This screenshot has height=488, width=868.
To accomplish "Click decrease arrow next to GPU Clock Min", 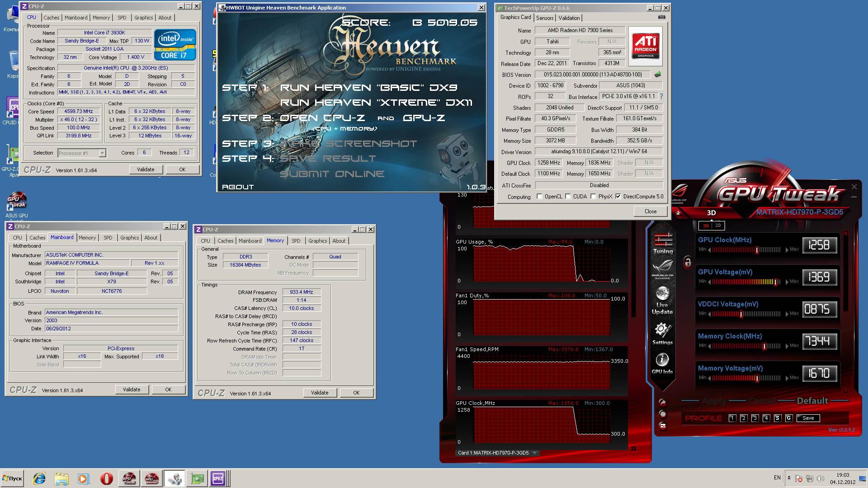I will tap(709, 250).
